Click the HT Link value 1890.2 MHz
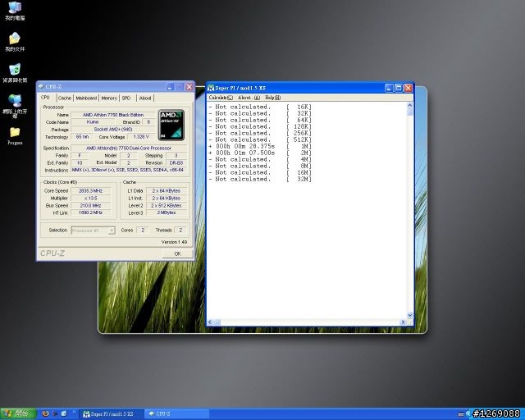This screenshot has width=525, height=420. click(91, 212)
